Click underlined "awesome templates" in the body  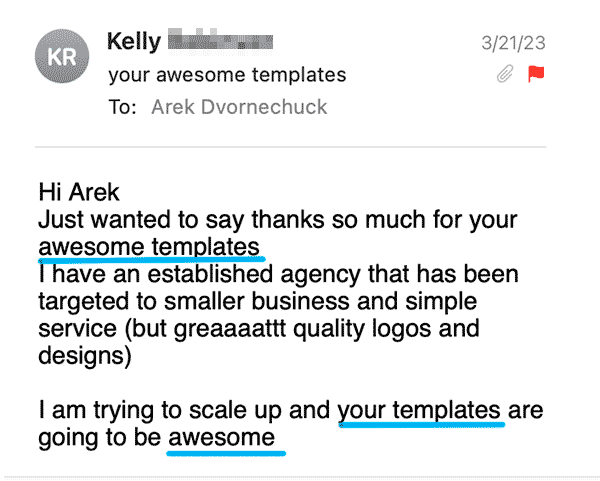click(x=149, y=247)
